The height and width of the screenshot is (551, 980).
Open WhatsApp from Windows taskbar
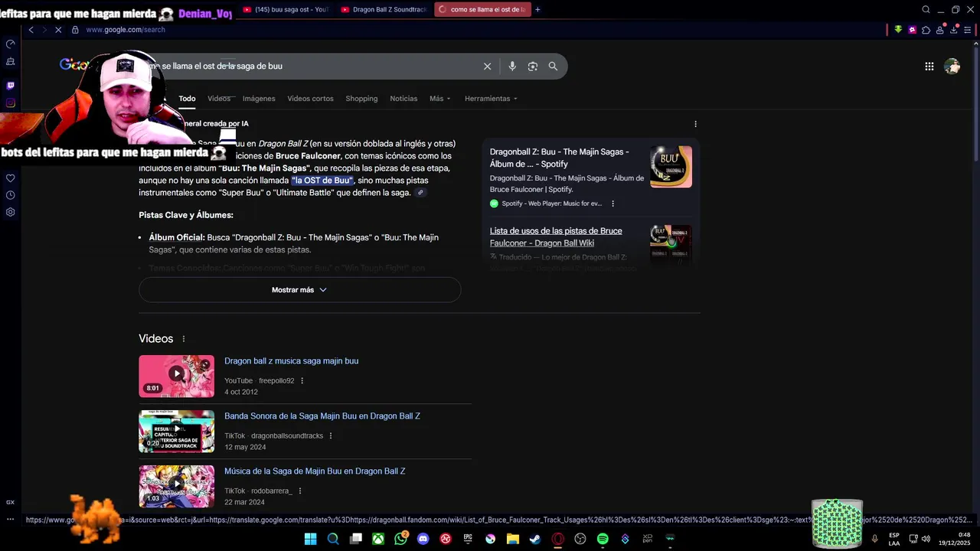(401, 539)
